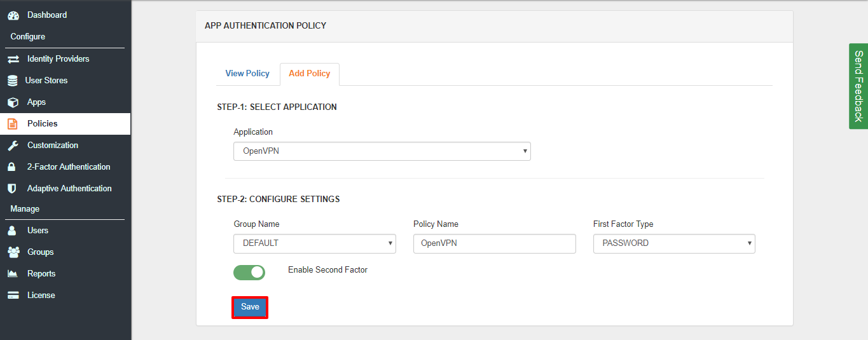868x340 pixels.
Task: Open the Application dropdown showing OpenVPN
Action: [382, 151]
